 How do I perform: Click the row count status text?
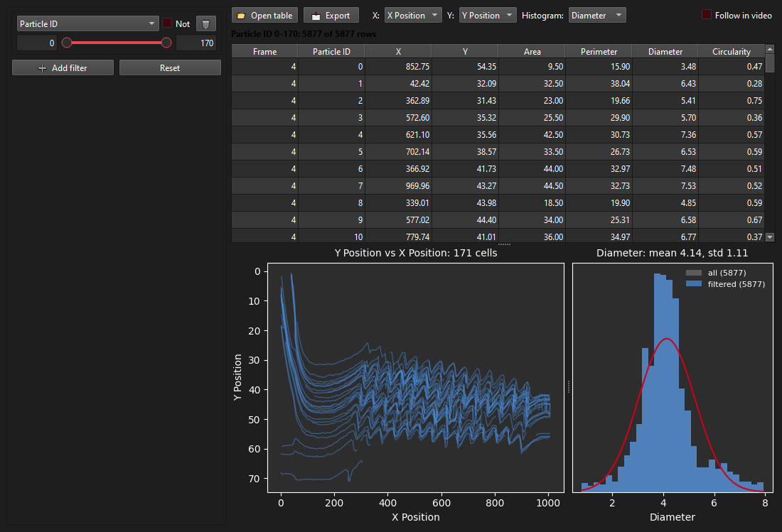[x=304, y=34]
